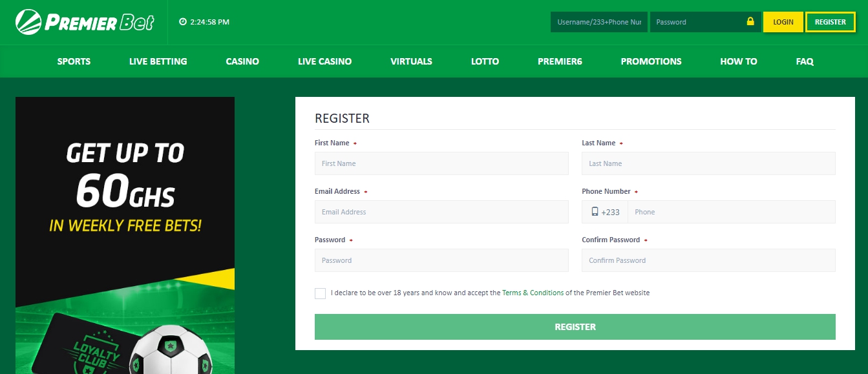Focus the header Username/Phone input

pos(599,22)
